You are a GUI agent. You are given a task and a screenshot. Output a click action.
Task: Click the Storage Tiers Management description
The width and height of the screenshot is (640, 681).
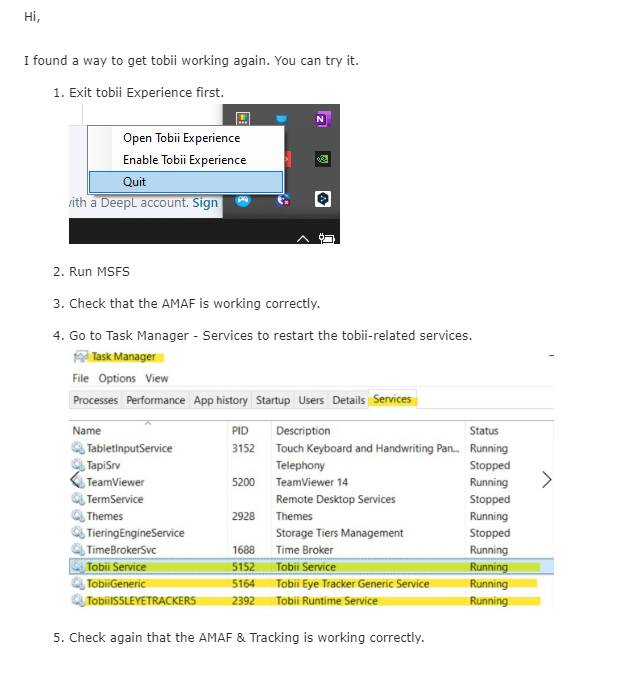(340, 533)
